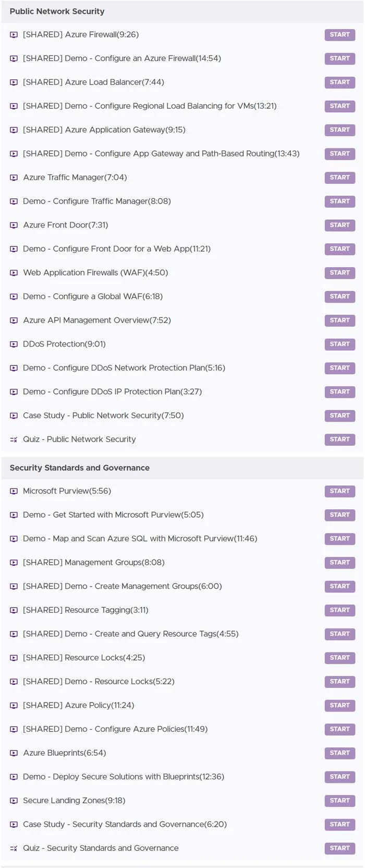Click video icon beside Case Study - Public Network Security
This screenshot has width=365, height=868.
pos(14,416)
